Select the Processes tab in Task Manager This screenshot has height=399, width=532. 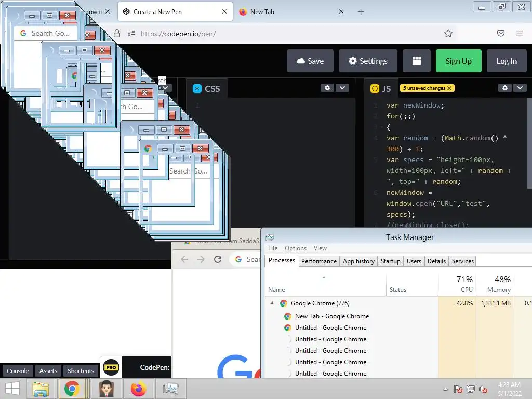pyautogui.click(x=282, y=260)
